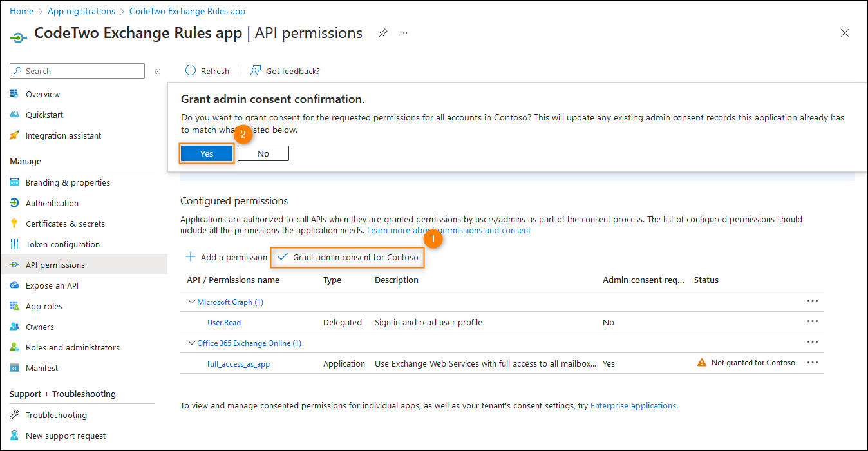
Task: Click the Authentication icon
Action: pyautogui.click(x=14, y=203)
